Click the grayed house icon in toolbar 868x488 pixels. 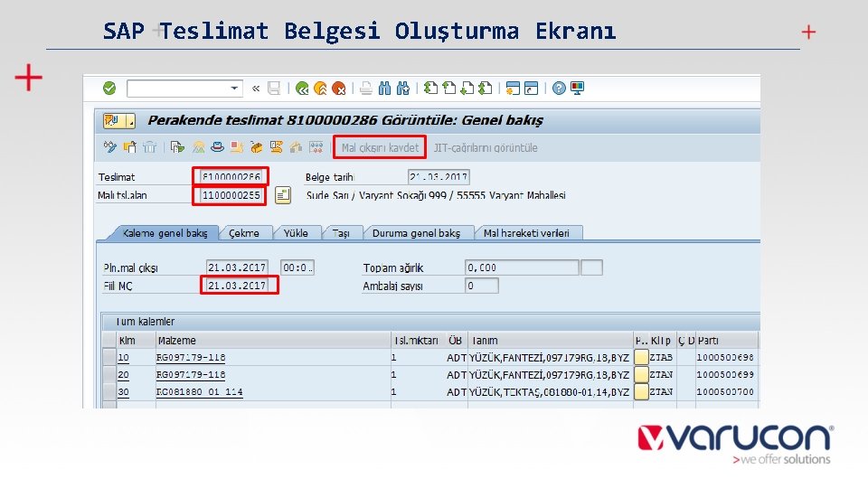[297, 147]
